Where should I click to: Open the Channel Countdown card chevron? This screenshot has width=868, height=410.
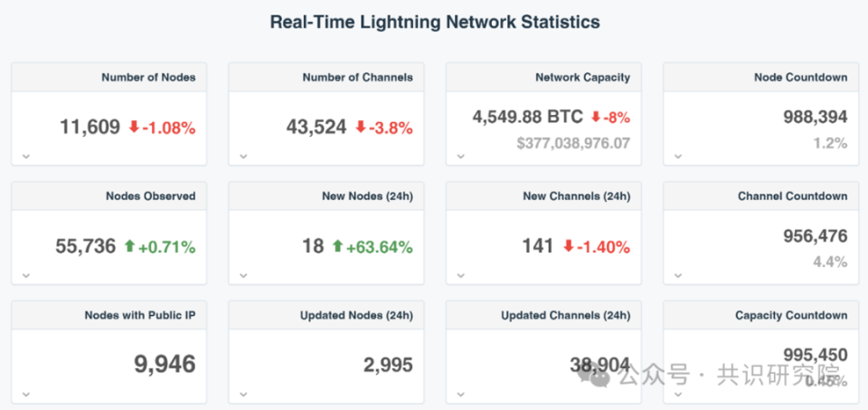(678, 275)
